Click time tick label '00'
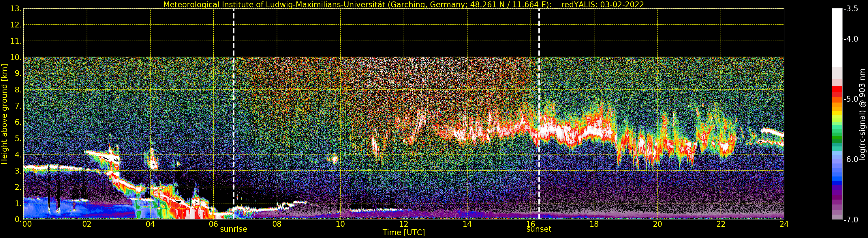 coord(27,224)
